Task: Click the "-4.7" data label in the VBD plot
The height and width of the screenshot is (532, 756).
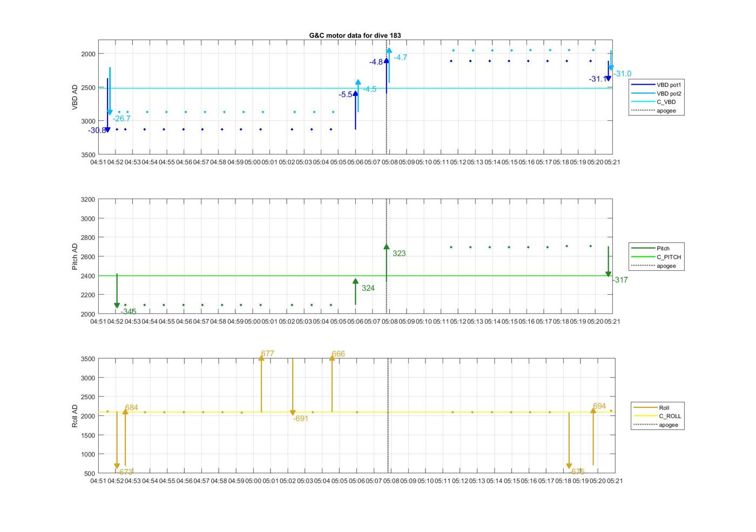Action: [x=400, y=57]
